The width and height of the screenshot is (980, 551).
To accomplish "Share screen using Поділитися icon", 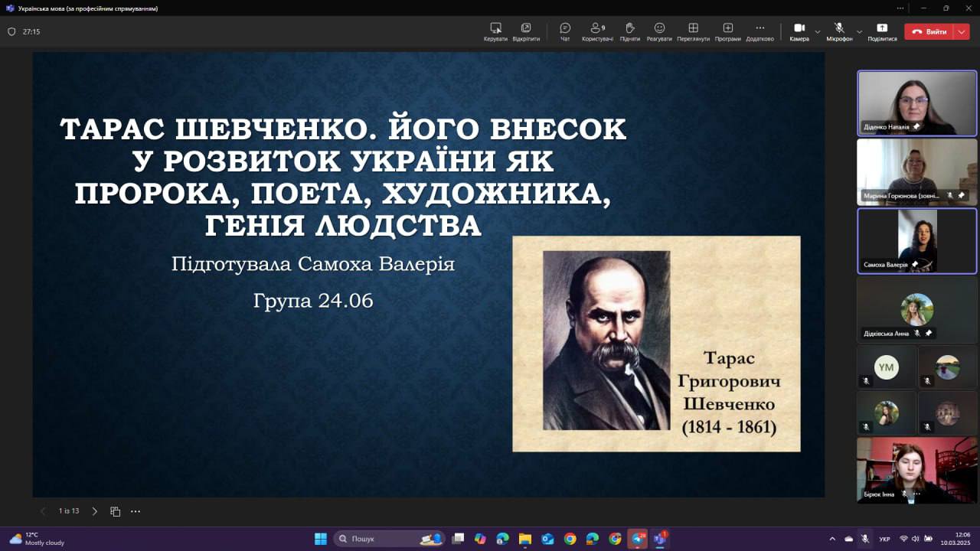I will [882, 31].
